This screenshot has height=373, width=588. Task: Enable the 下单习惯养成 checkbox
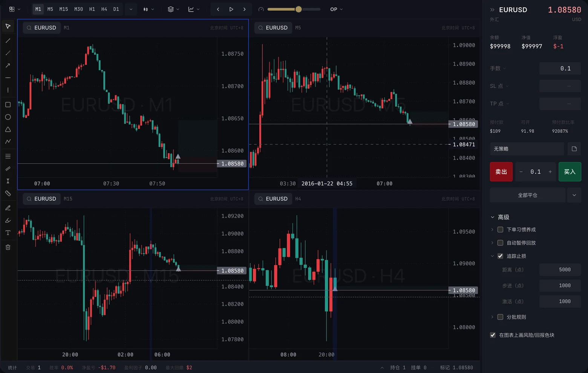[500, 229]
